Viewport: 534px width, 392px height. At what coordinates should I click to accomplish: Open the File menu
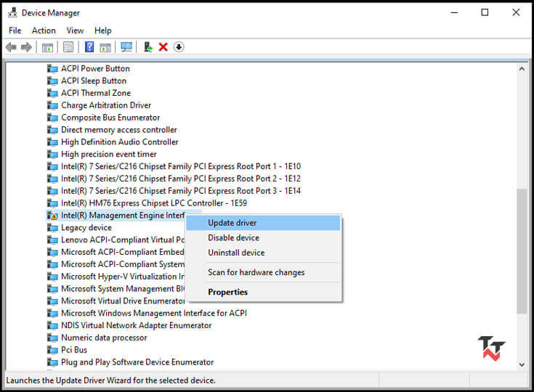point(15,30)
